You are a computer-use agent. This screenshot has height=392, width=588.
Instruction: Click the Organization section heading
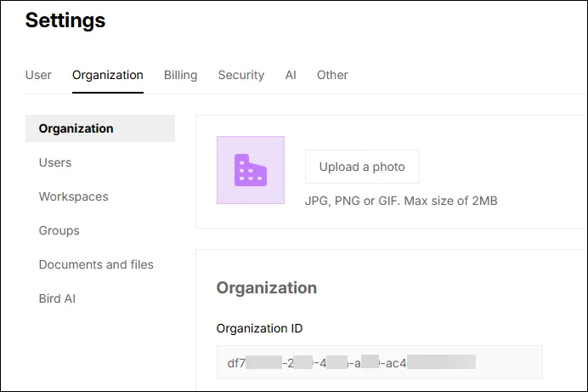[x=267, y=287]
